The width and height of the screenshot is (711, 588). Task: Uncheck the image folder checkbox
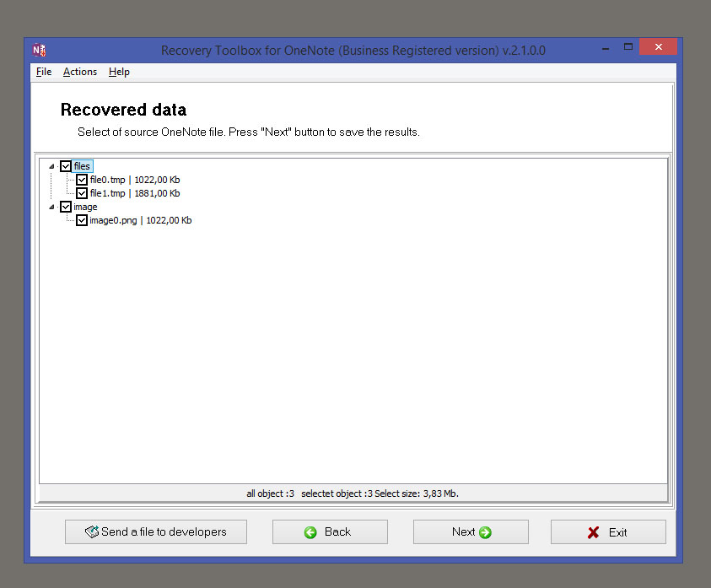[x=66, y=207]
